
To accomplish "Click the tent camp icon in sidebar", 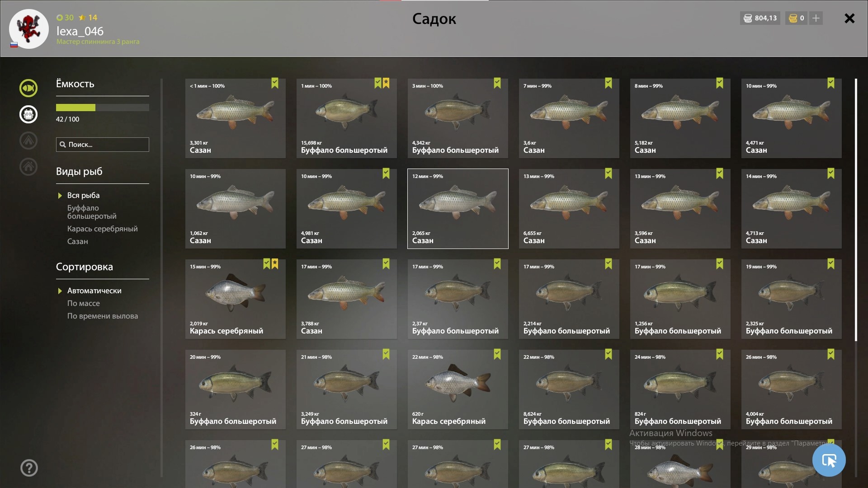I will click(28, 141).
